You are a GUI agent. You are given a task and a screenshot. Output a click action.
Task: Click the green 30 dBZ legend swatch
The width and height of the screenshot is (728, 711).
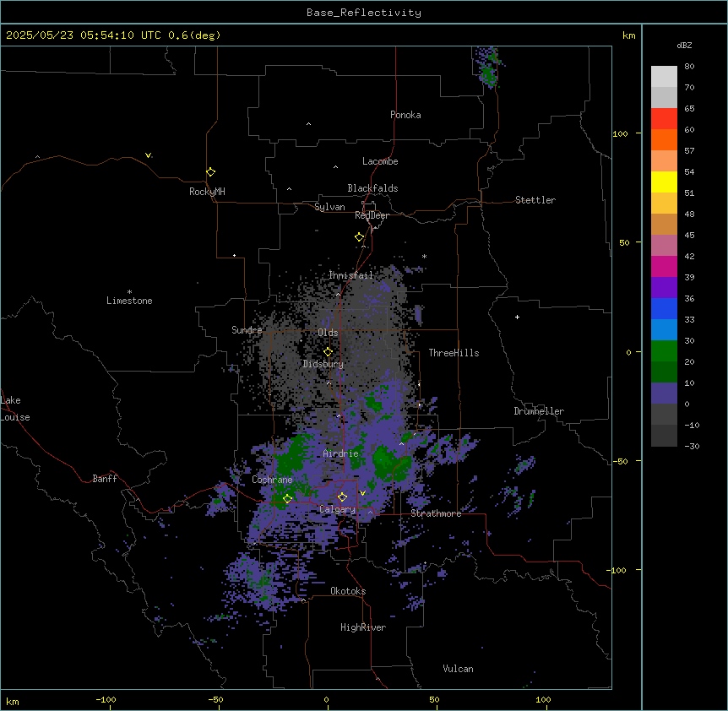[664, 351]
